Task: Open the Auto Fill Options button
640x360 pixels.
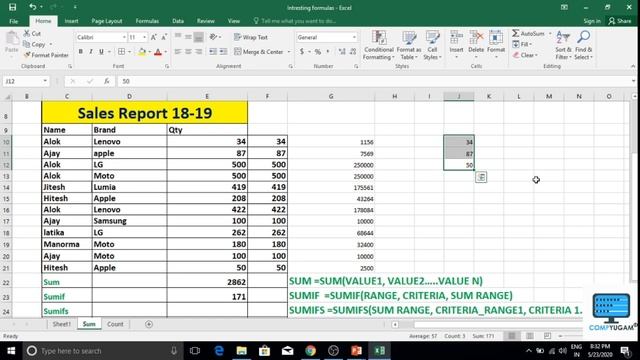Action: [x=481, y=177]
